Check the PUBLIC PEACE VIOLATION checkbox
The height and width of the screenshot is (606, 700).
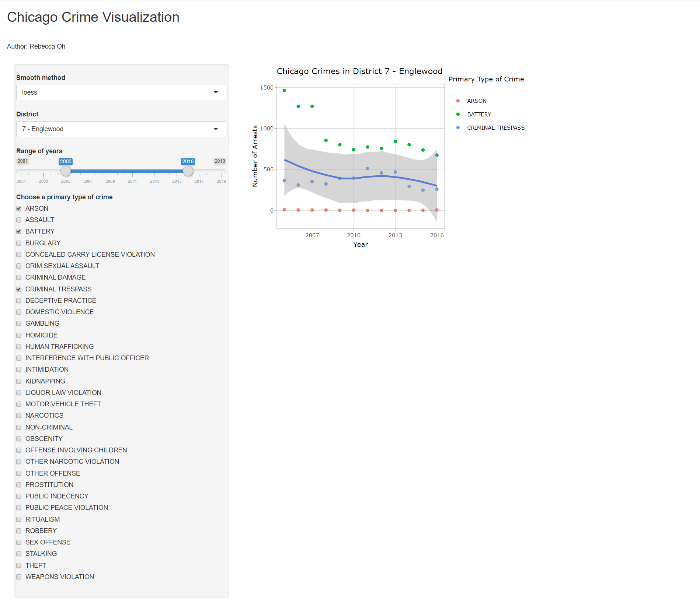pyautogui.click(x=19, y=508)
